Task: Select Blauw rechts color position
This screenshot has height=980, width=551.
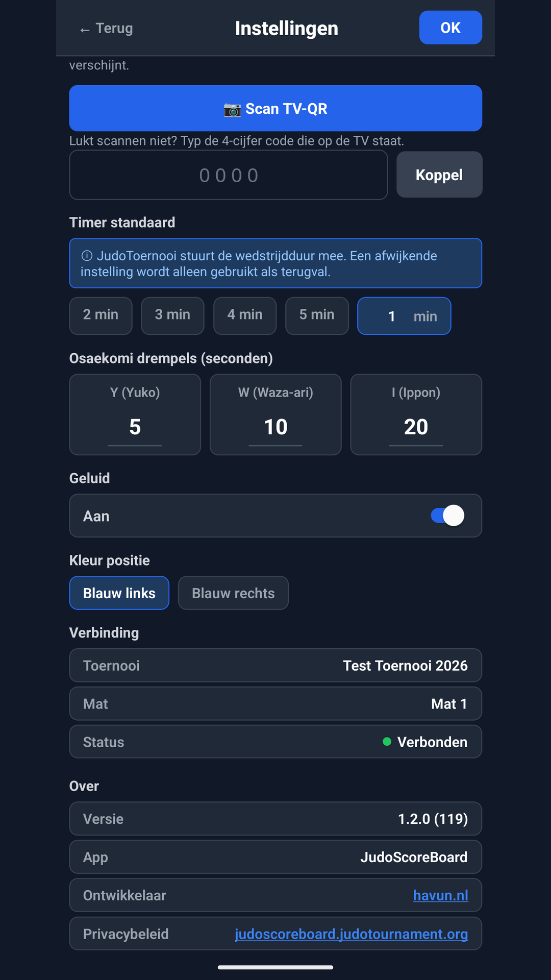Action: (233, 593)
